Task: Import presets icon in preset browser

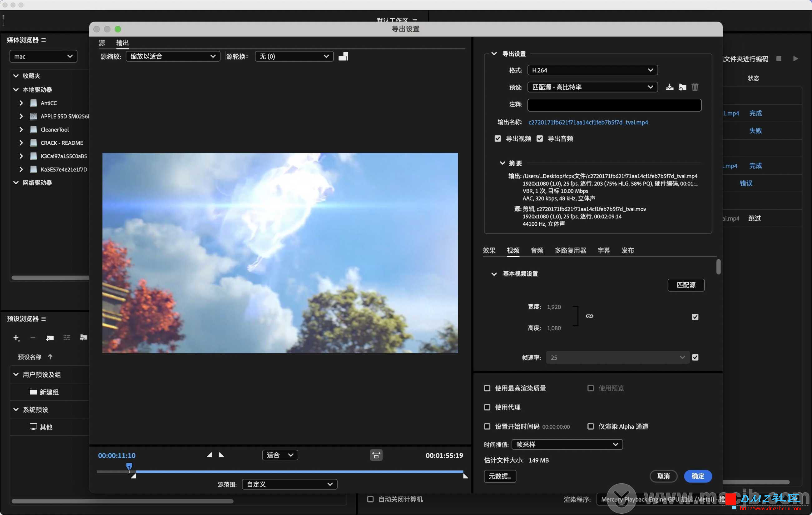Action: (83, 337)
